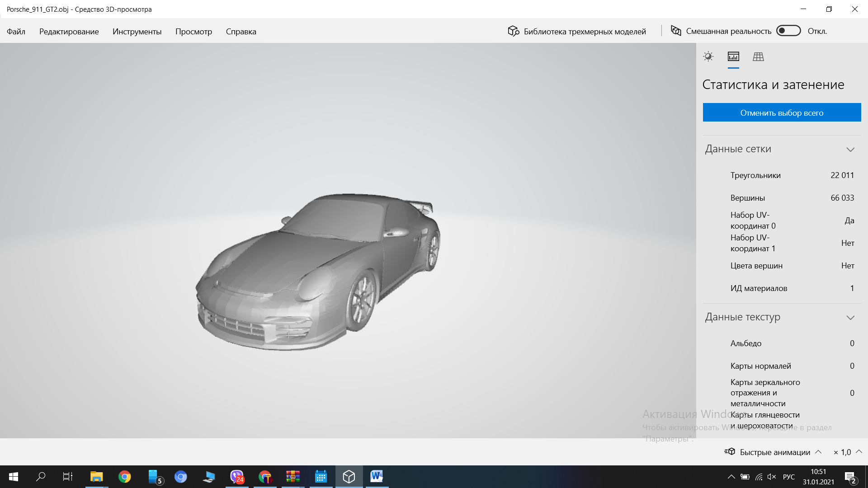Select the Stats and shading panel icon
Screen dimensions: 868x488
733,56
